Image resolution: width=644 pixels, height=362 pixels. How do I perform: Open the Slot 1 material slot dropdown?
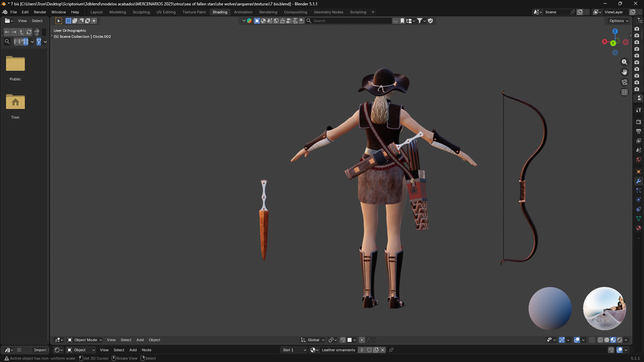(294, 350)
